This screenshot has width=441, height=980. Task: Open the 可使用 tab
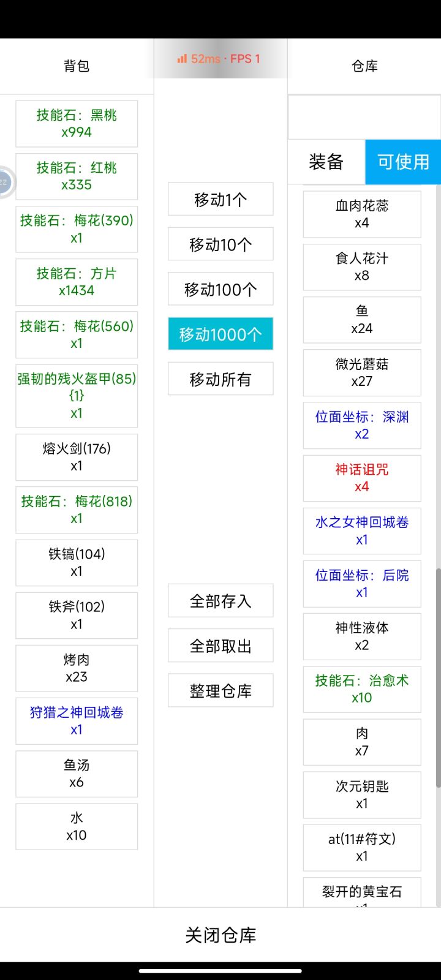(403, 162)
